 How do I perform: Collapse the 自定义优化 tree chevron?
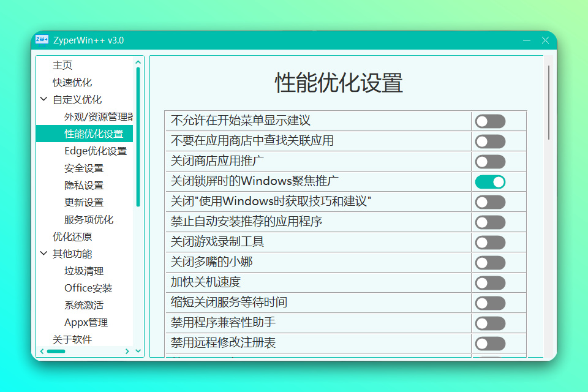(x=44, y=99)
